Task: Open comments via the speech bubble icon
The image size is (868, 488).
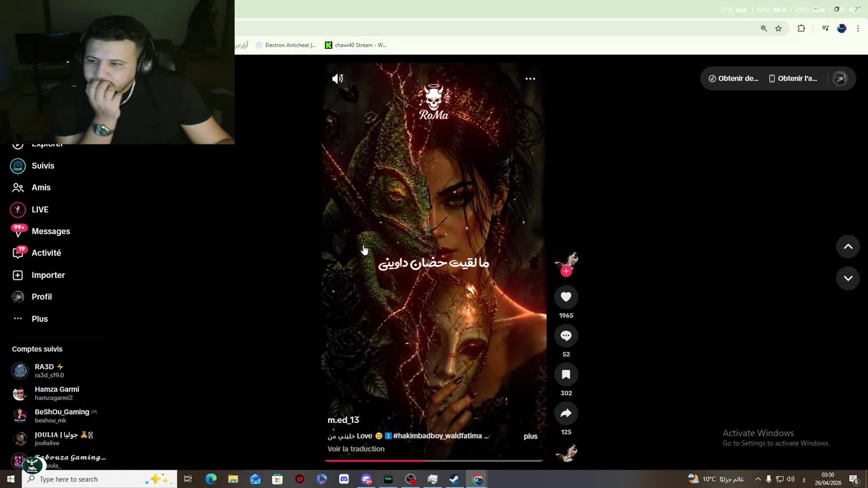Action: click(x=566, y=335)
